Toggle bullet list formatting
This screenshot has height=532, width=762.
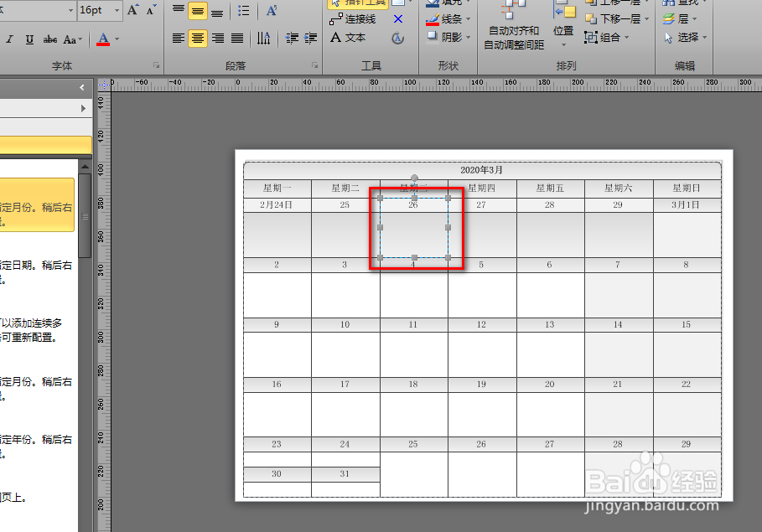243,11
